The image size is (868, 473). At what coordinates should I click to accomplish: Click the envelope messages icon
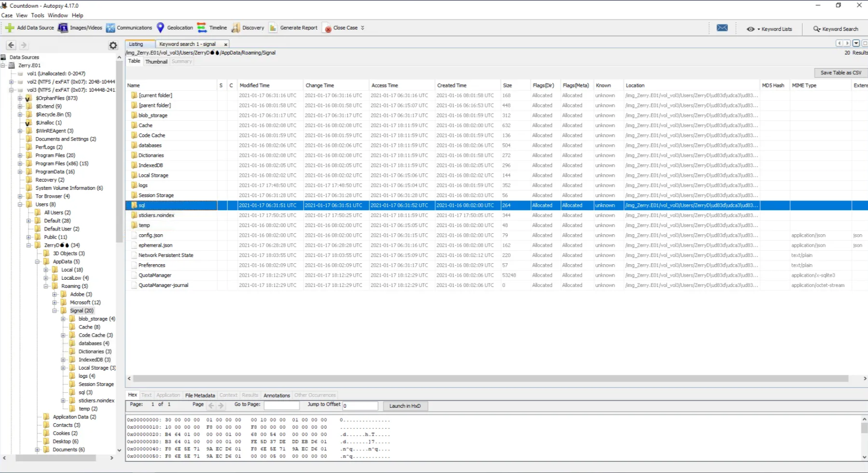722,28
